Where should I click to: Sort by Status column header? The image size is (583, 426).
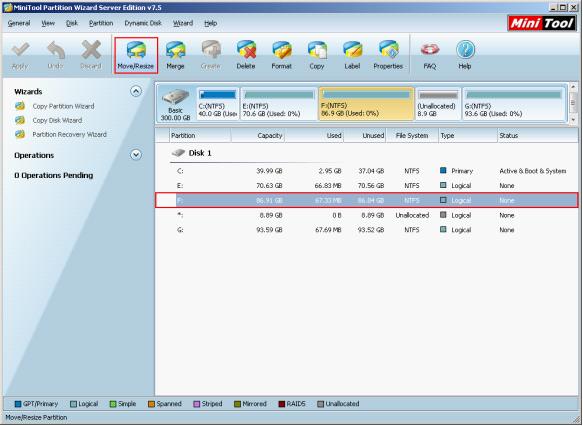point(538,136)
